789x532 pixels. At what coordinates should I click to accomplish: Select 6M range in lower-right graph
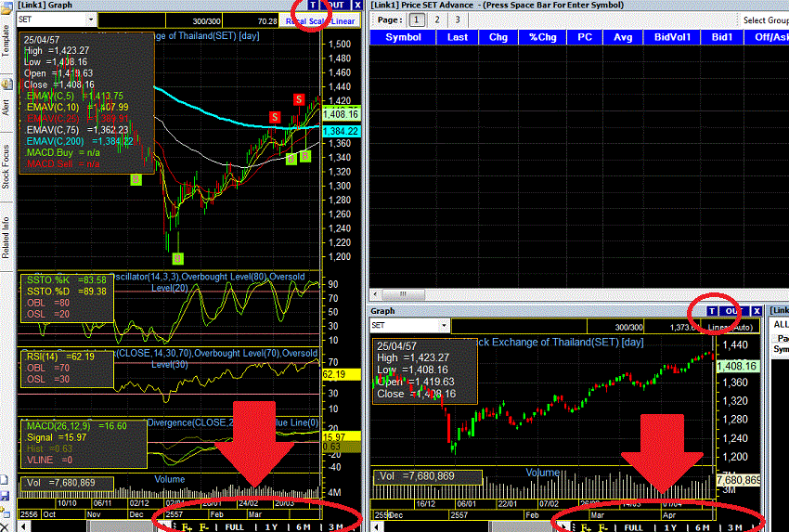pyautogui.click(x=703, y=527)
